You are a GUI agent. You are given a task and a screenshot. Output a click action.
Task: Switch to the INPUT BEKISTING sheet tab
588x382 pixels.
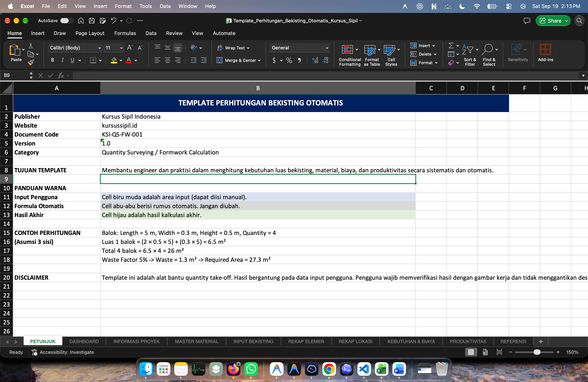(253, 342)
